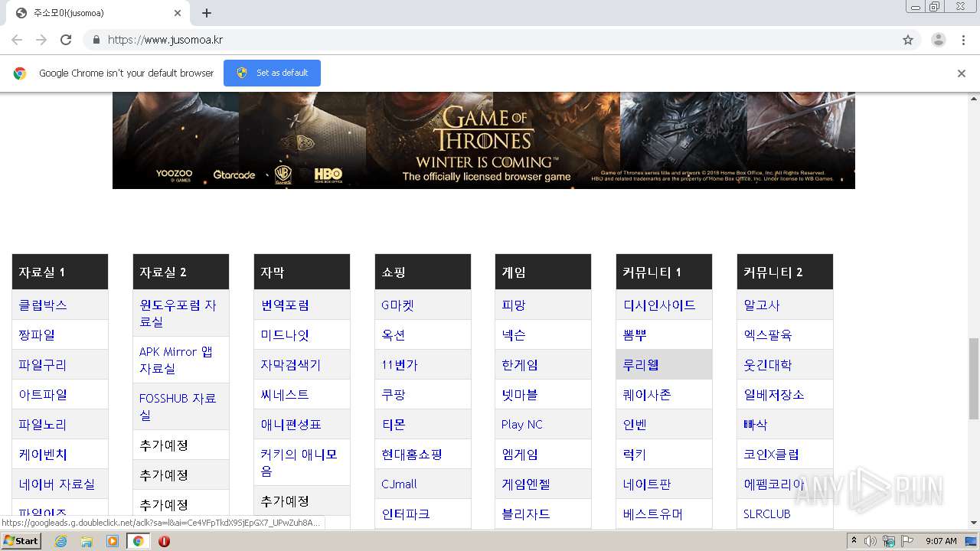Open the G마켓 shopping link
This screenshot has width=980, height=551.
coord(397,305)
